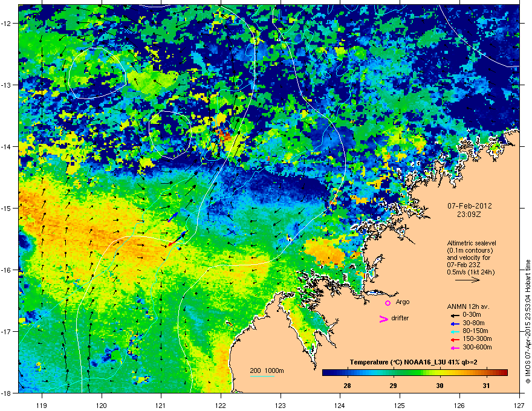
Task: Click the longitude axis label 125
Action: coord(400,405)
